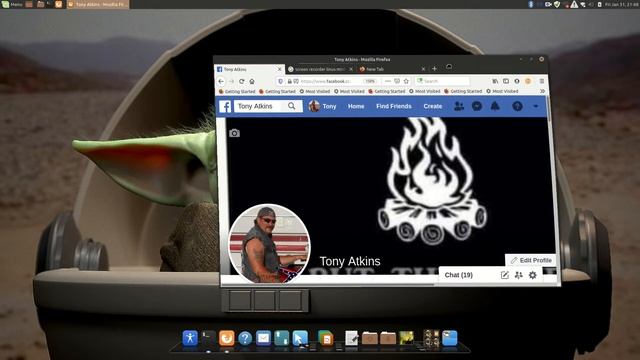The height and width of the screenshot is (360, 640).
Task: Open the first Getting Started bookmark
Action: tap(237, 91)
